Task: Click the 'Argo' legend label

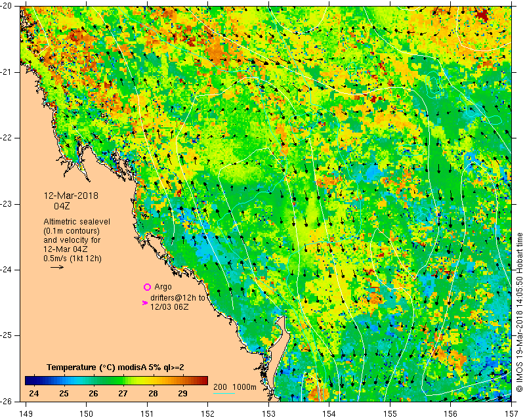Action: click(163, 287)
